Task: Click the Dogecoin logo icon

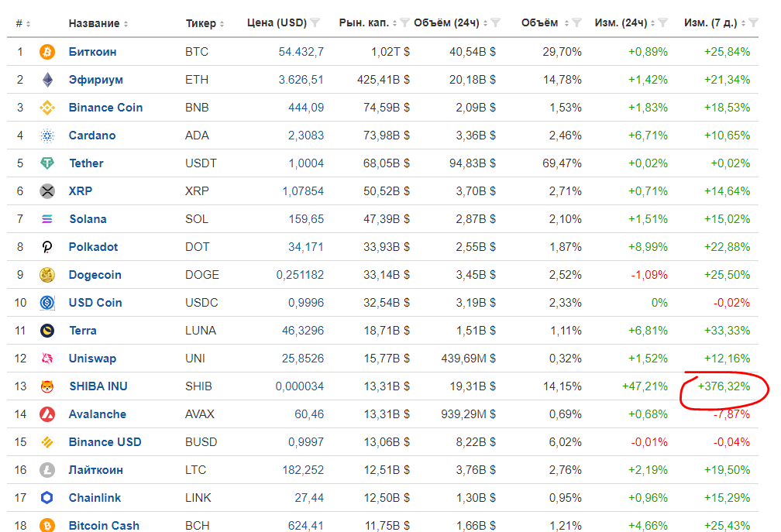Action: click(47, 275)
